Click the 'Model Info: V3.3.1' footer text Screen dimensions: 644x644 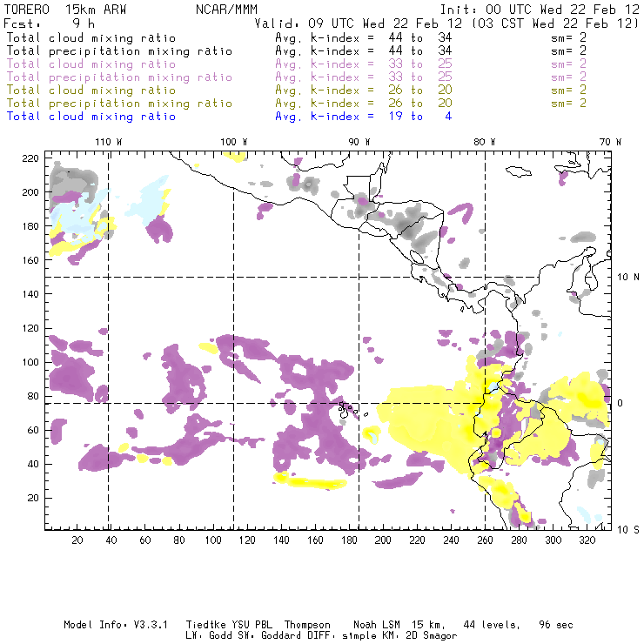tap(116, 625)
